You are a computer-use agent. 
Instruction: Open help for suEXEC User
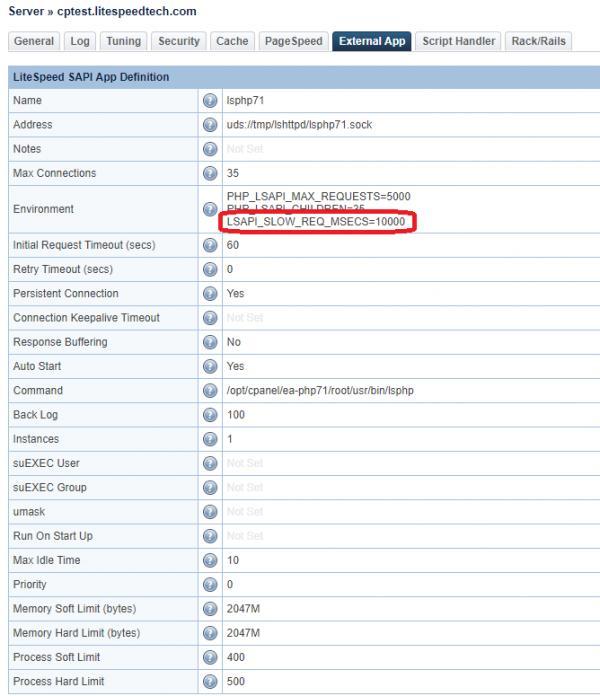tap(210, 463)
